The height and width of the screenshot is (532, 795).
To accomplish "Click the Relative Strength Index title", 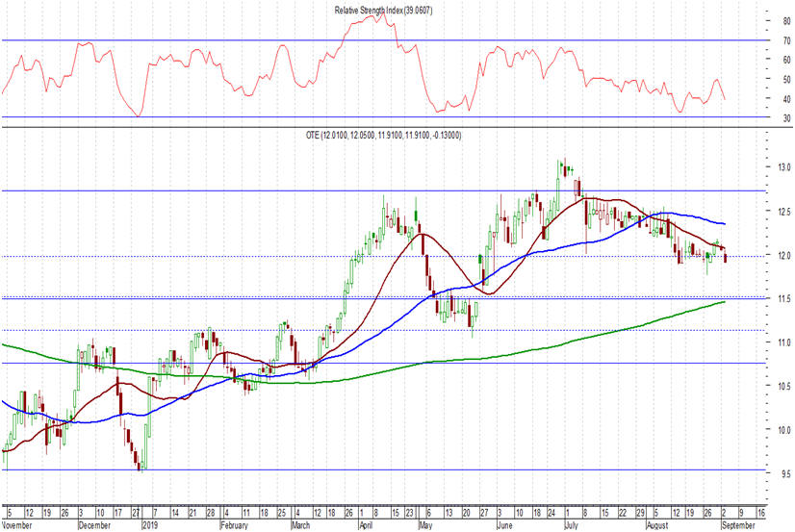I will pyautogui.click(x=383, y=11).
